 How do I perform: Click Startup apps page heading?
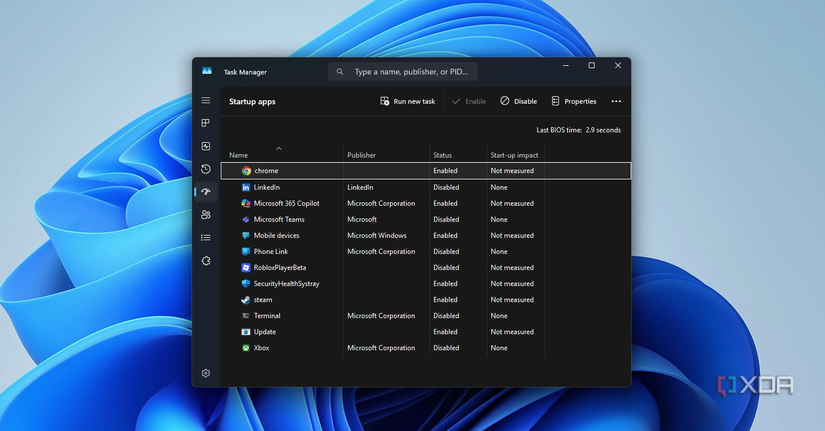pyautogui.click(x=252, y=102)
